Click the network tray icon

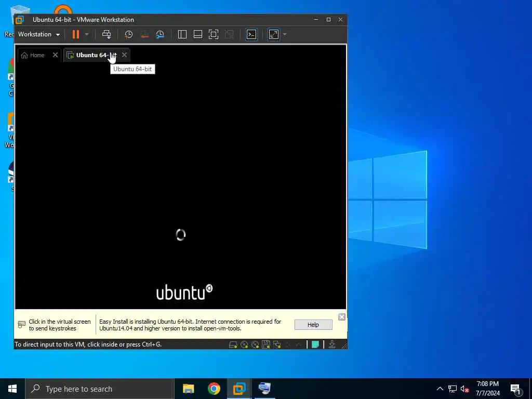point(453,389)
